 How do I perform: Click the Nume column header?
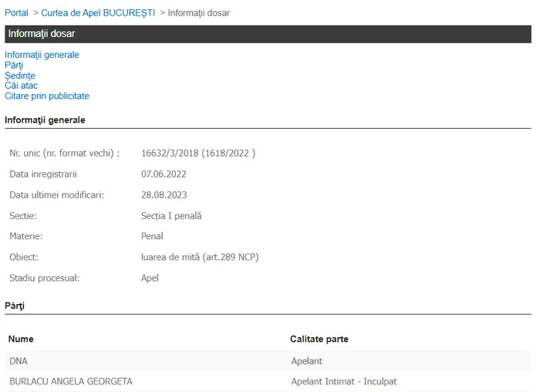22,339
